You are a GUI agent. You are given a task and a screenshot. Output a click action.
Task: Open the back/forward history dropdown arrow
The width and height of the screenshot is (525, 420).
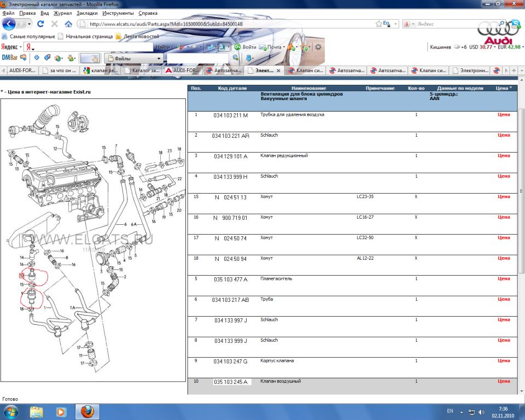click(30, 24)
